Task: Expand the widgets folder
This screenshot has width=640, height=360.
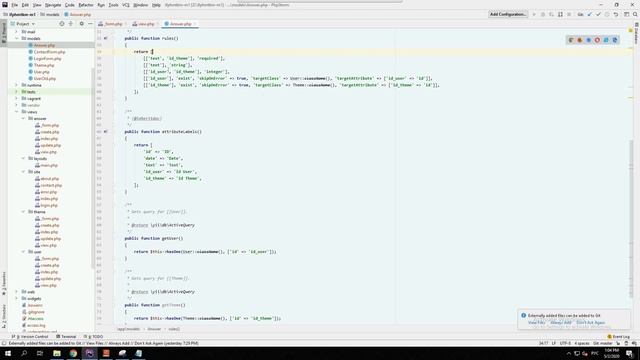Action: click(x=17, y=298)
